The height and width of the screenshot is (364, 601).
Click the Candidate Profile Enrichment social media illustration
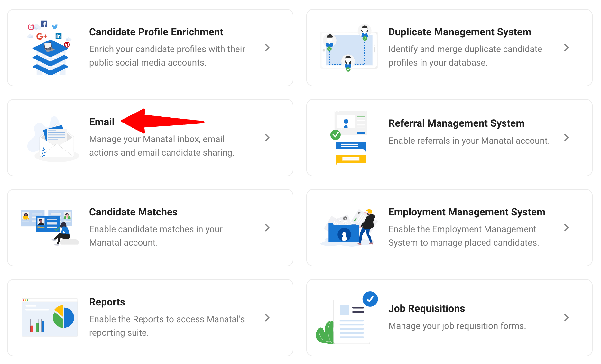point(50,48)
